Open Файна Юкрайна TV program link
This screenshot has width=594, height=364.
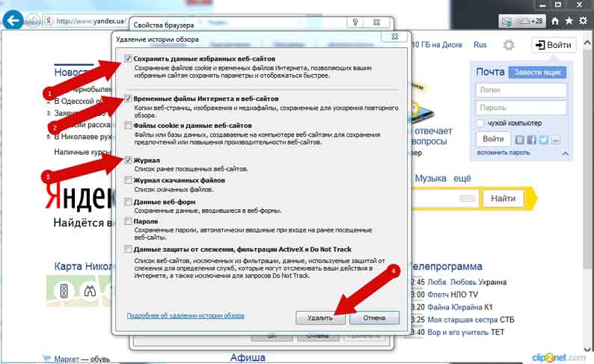pos(455,307)
